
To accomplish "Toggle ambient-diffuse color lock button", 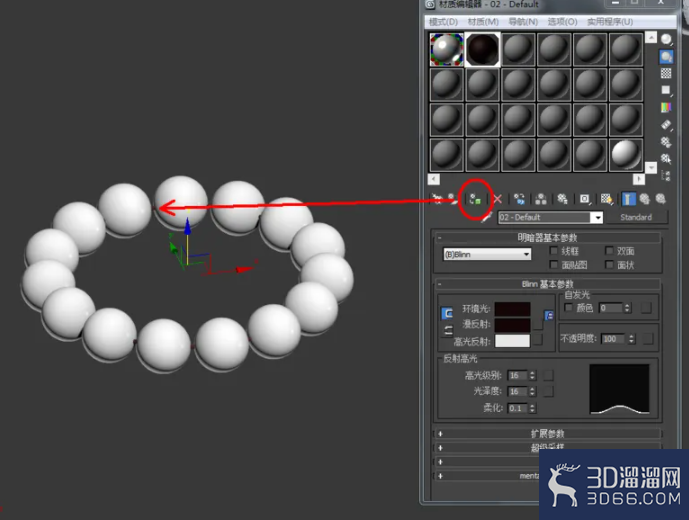I will 447,313.
